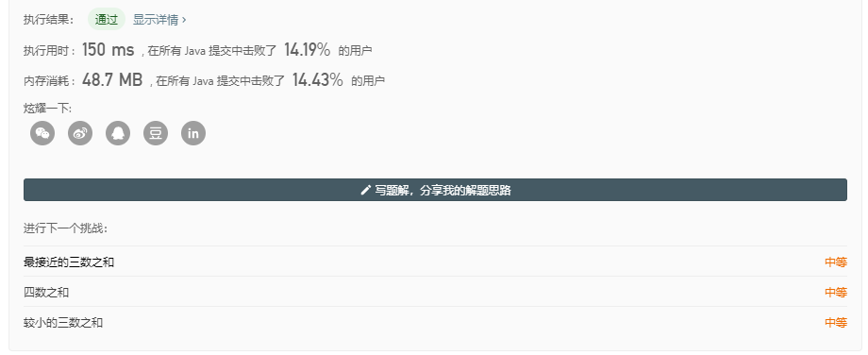Click 中等 label on 四数之和 row
Screen dimensions: 868x355
click(836, 292)
